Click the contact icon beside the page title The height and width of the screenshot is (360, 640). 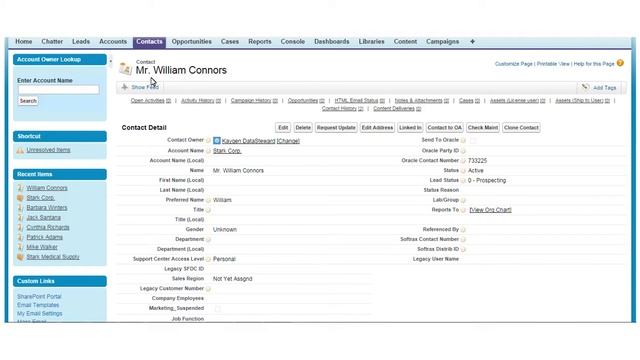point(125,68)
